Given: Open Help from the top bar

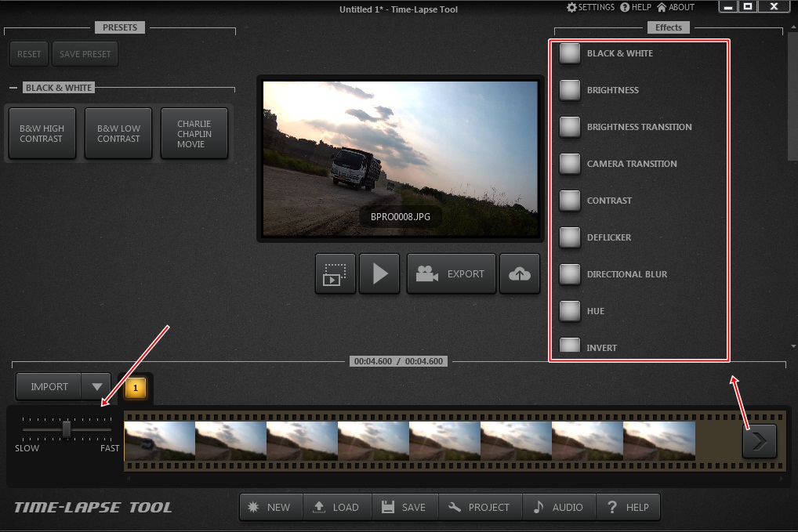Looking at the screenshot, I should point(636,7).
